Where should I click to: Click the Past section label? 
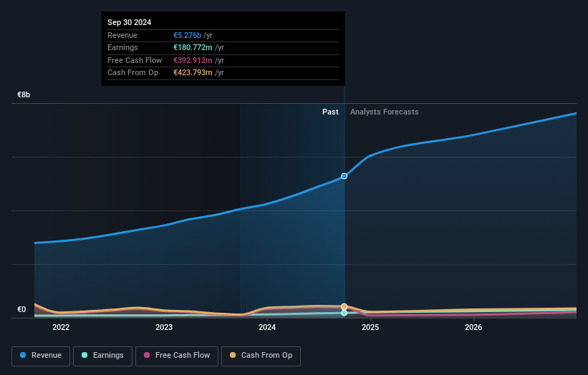[330, 112]
